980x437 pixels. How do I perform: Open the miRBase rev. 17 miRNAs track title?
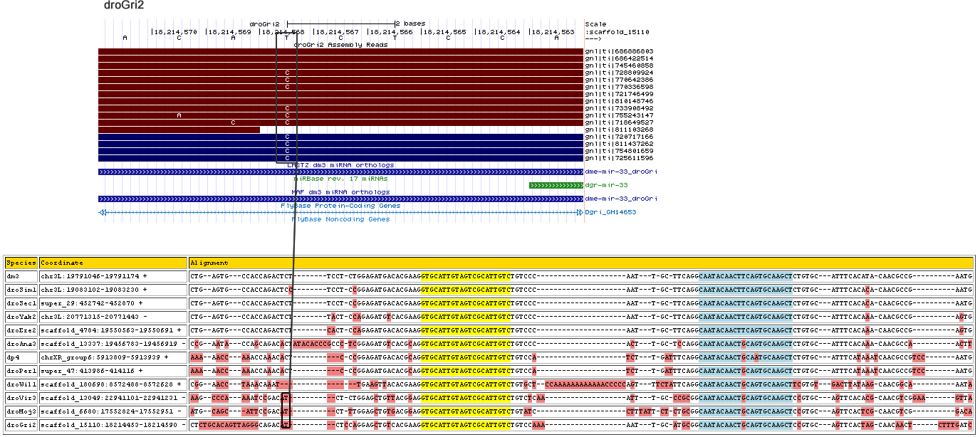coord(340,179)
